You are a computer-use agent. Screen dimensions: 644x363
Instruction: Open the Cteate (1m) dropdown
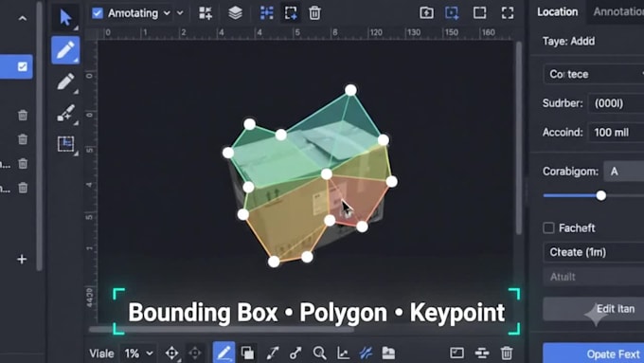tap(594, 252)
